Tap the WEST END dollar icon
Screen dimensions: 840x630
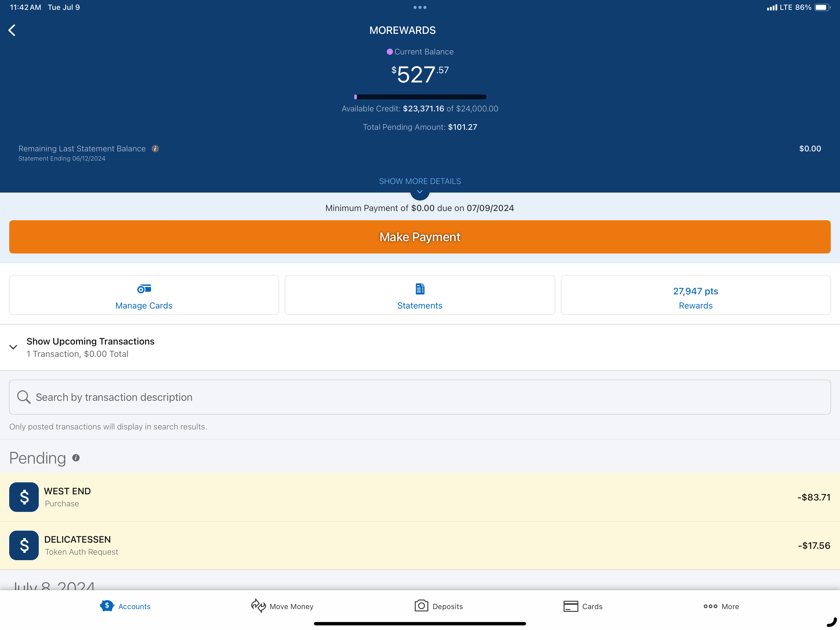coord(24,497)
